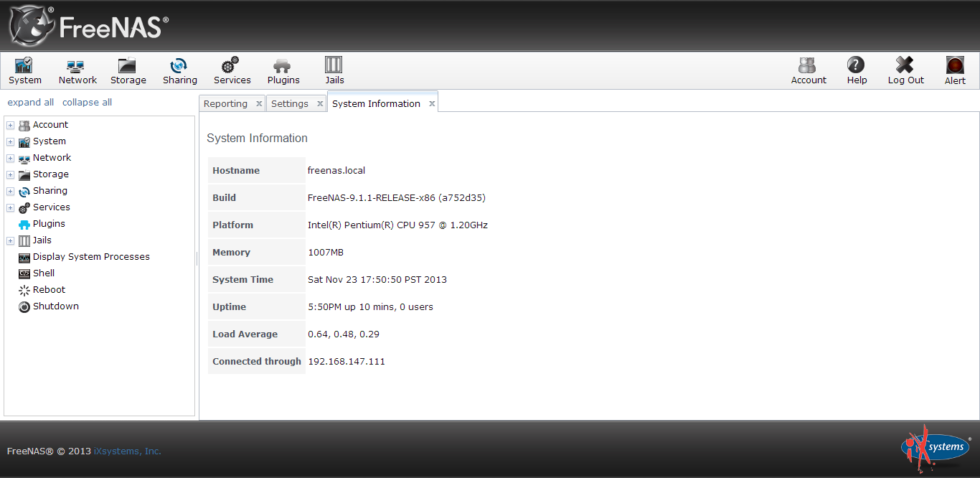Click the Connected through row label
Screen dimensions: 980x478
(257, 361)
